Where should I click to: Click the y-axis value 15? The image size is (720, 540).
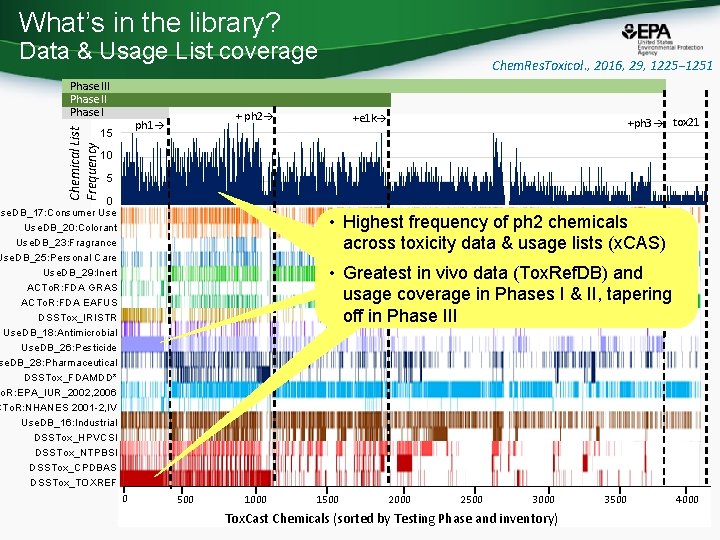[106, 134]
